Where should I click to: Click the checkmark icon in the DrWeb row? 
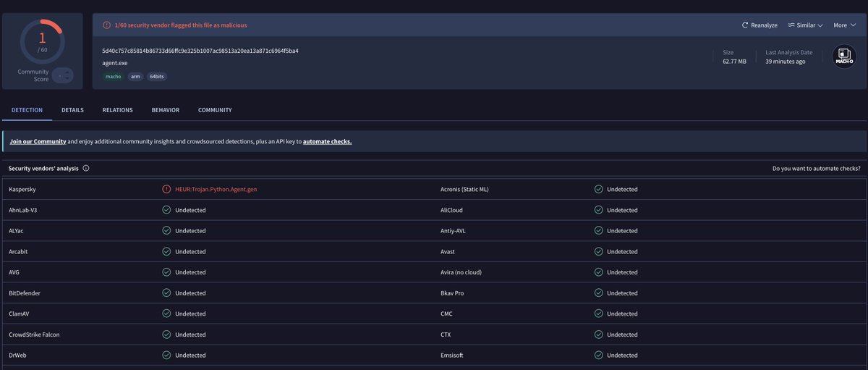click(166, 356)
